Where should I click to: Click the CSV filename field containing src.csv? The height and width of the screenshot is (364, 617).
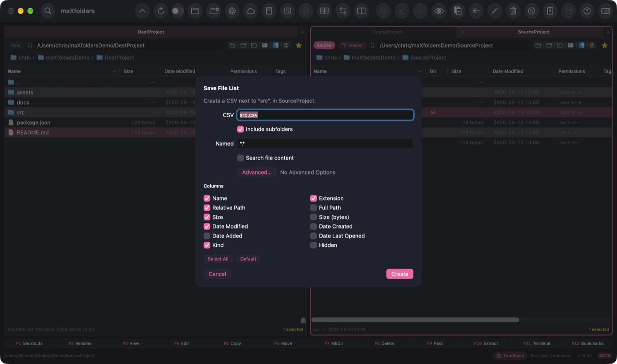[x=325, y=115]
